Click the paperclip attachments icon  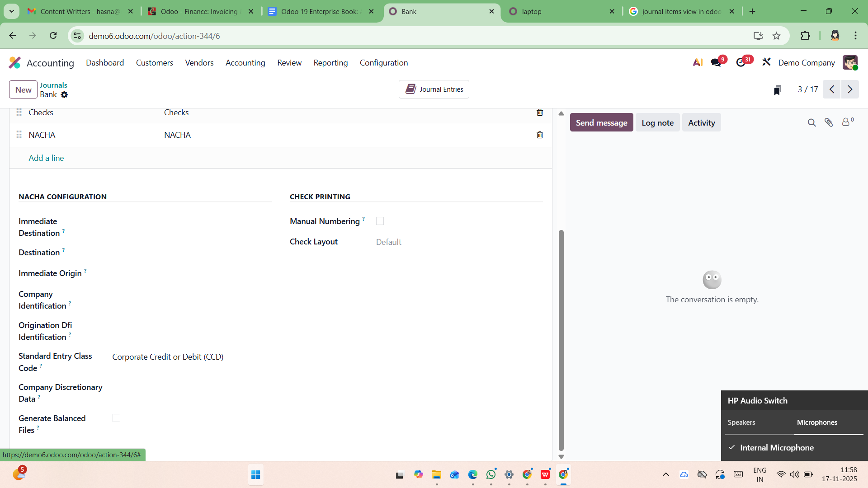point(829,122)
